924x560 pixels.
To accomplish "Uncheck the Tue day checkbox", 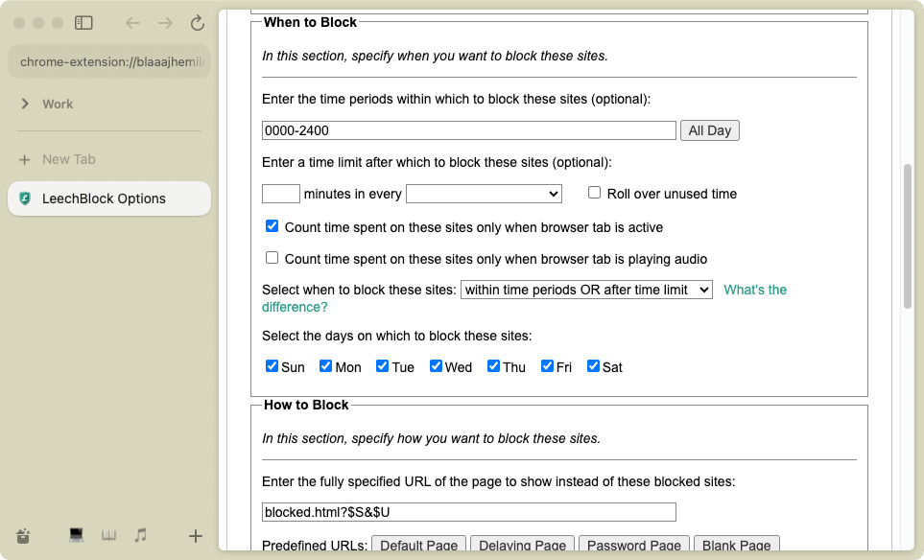I will click(x=383, y=365).
